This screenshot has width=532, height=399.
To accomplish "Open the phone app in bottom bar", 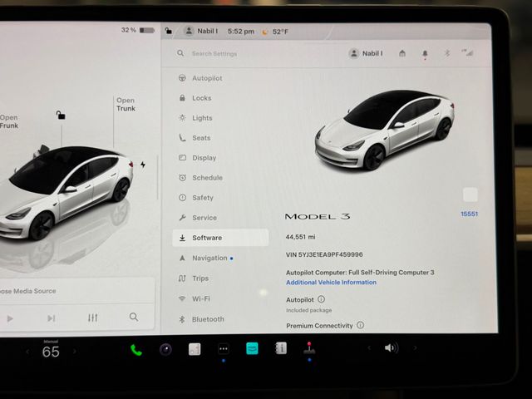I will tap(136, 350).
